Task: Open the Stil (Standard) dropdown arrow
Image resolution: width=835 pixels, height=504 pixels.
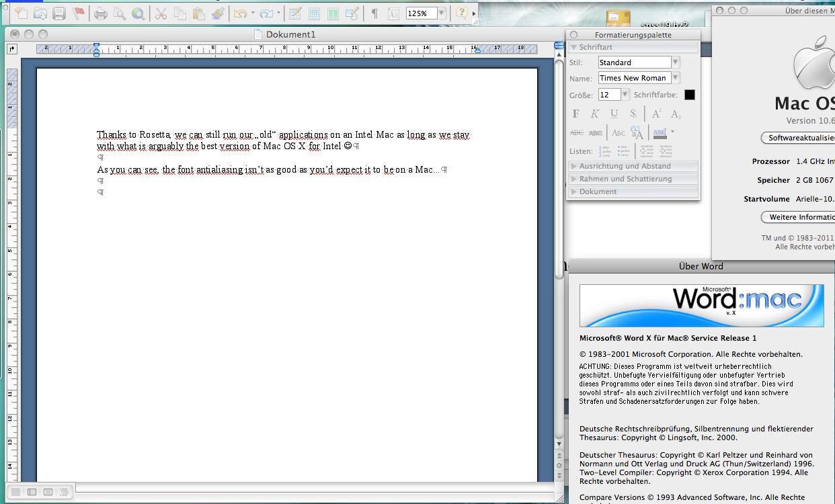Action: click(676, 62)
